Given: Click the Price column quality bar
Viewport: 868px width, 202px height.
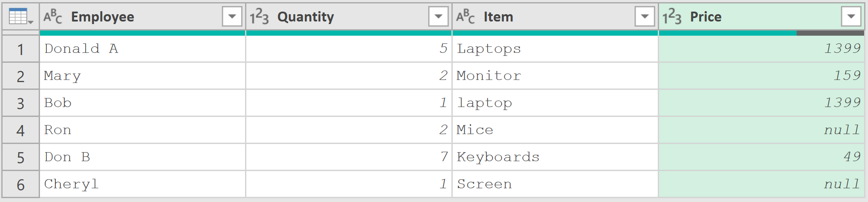Looking at the screenshot, I should point(761,33).
